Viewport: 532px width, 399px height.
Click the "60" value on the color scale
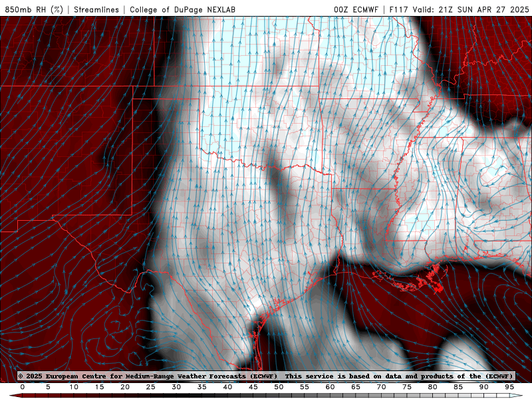pos(330,387)
